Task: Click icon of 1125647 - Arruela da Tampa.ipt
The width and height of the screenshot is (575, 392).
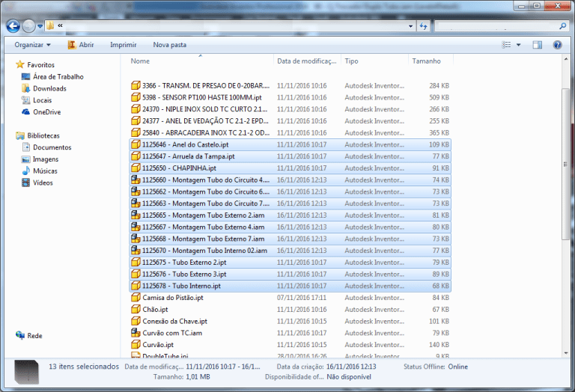Action: [x=136, y=156]
